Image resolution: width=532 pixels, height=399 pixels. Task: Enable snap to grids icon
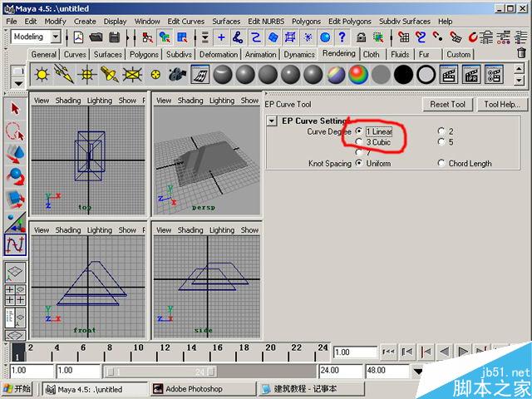[x=404, y=37]
